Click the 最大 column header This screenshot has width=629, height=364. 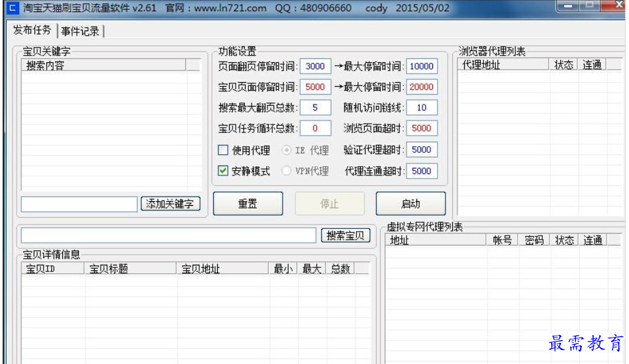[x=311, y=269]
